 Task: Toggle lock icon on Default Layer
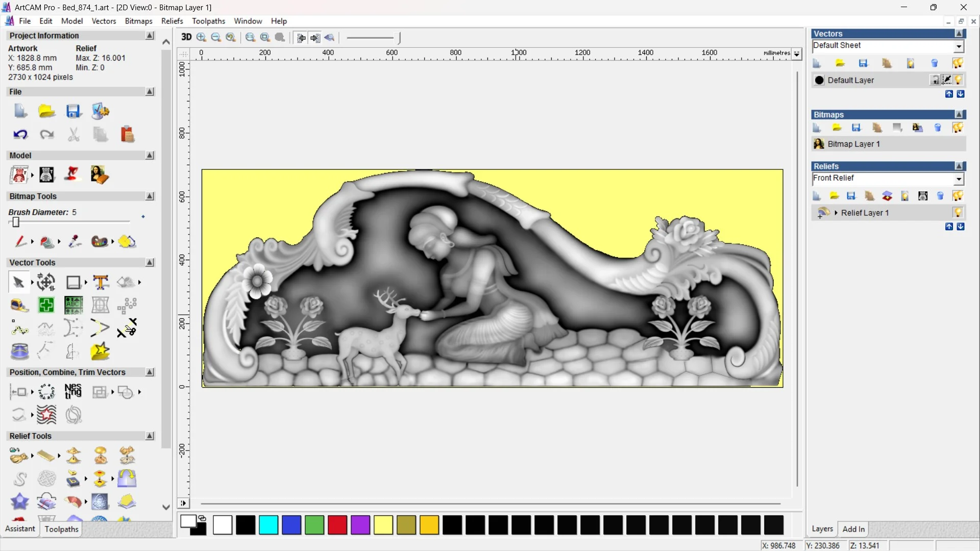click(935, 80)
